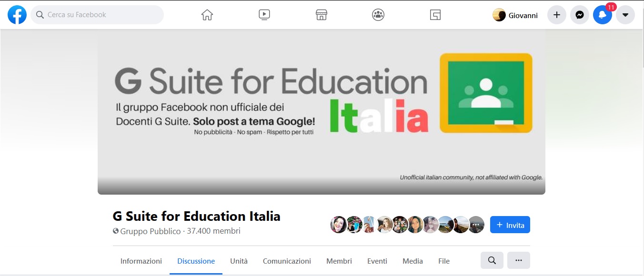Open the Watch video icon
This screenshot has height=276, width=644.
click(x=264, y=14)
